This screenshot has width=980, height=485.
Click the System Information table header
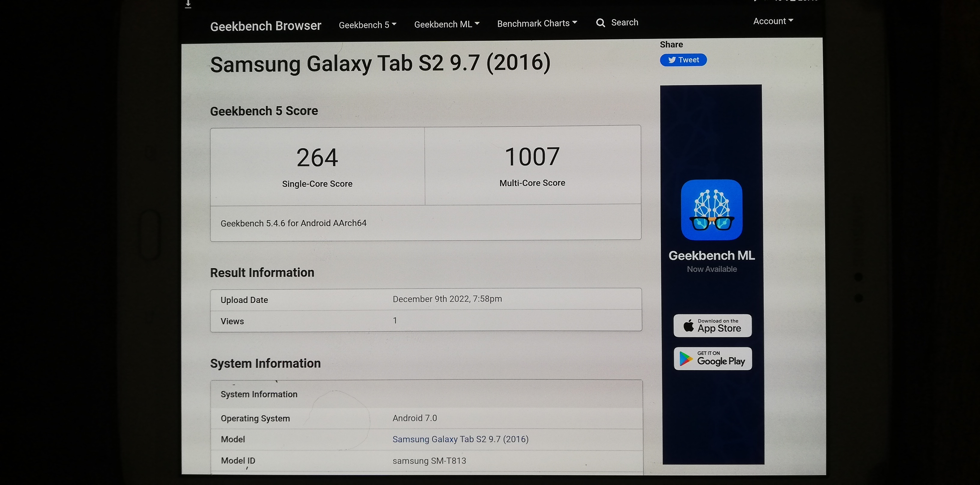(259, 394)
